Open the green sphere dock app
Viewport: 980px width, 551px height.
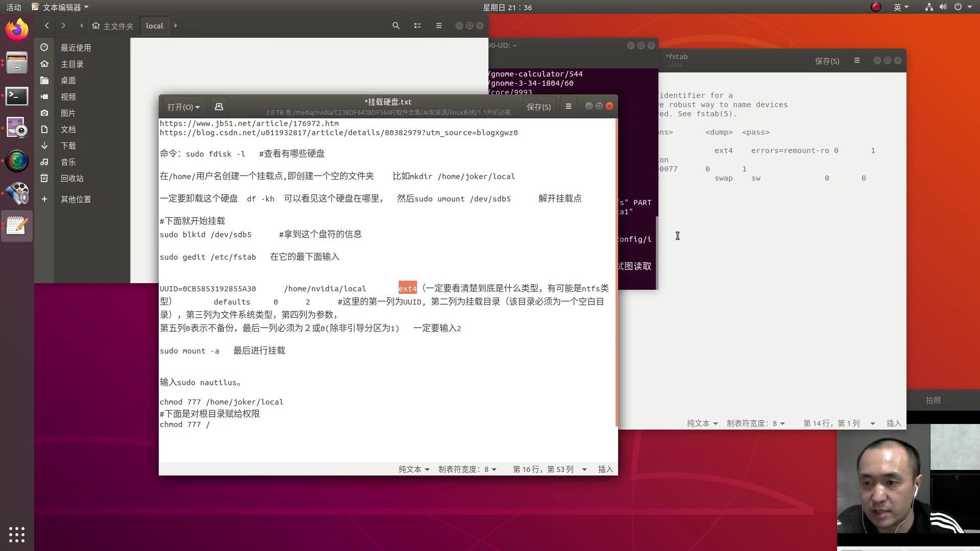click(x=17, y=161)
